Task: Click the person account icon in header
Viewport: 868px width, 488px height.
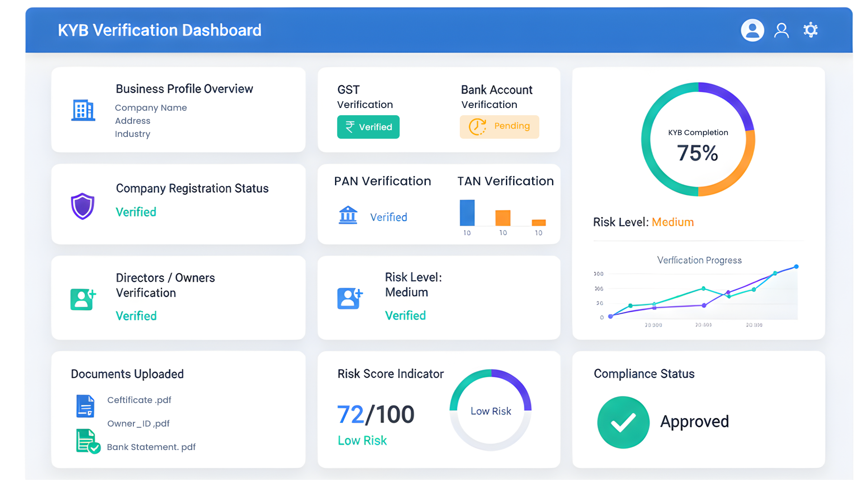Action: (781, 30)
